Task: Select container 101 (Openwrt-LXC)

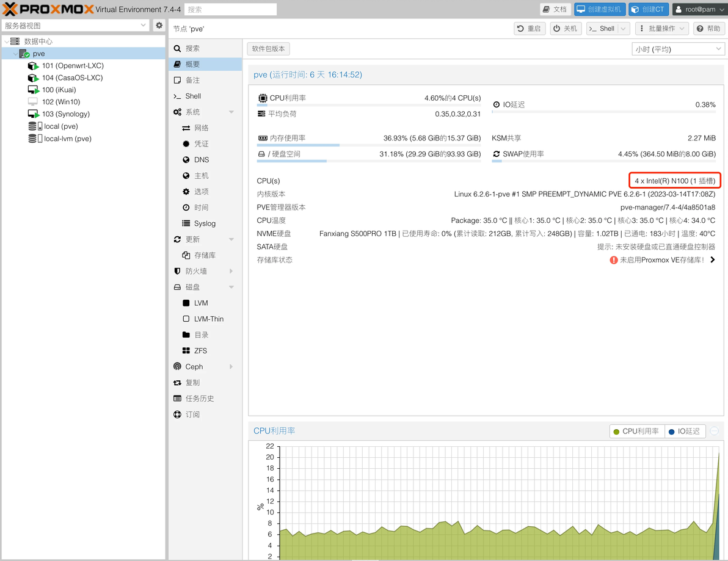Action: (x=73, y=65)
